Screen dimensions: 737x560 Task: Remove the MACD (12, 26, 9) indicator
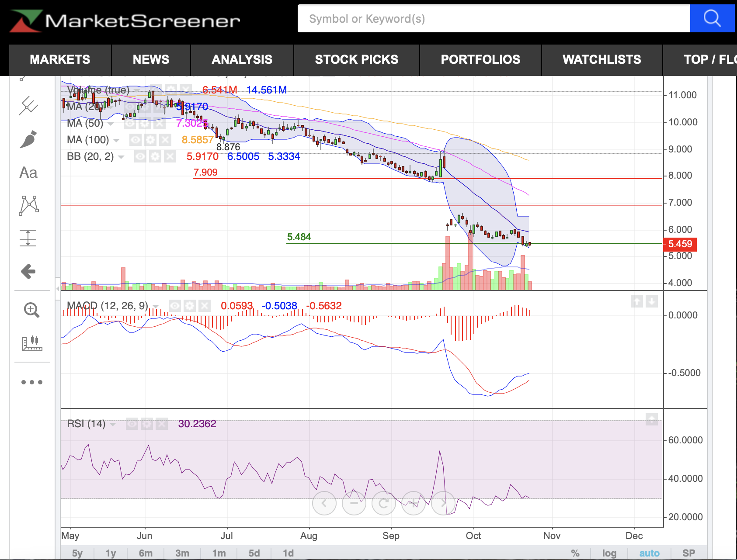point(204,306)
